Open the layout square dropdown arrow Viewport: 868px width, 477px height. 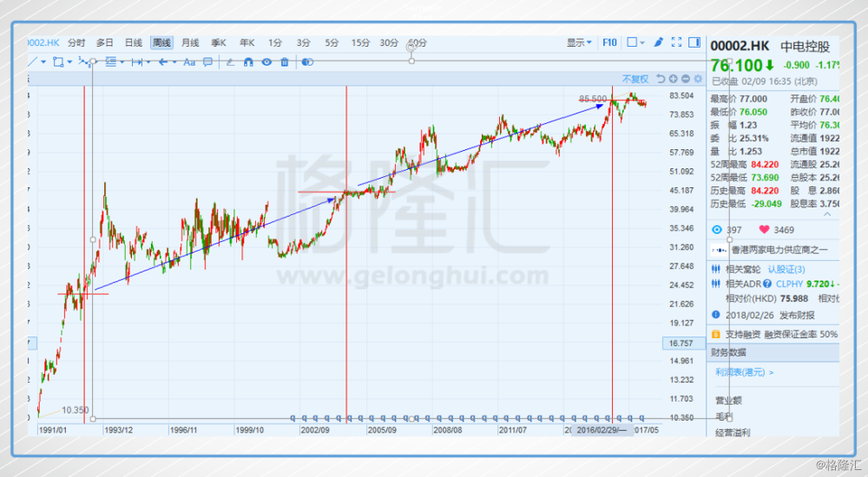tap(642, 42)
